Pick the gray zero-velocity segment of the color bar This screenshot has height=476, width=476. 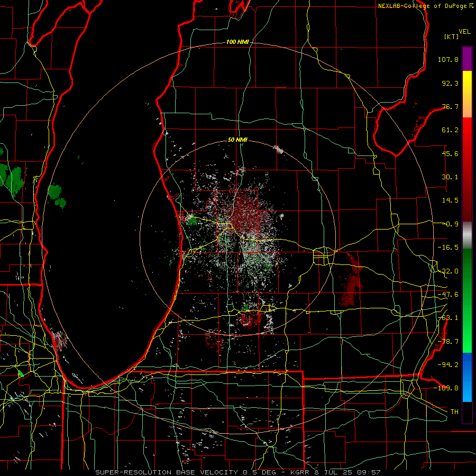coord(467,234)
